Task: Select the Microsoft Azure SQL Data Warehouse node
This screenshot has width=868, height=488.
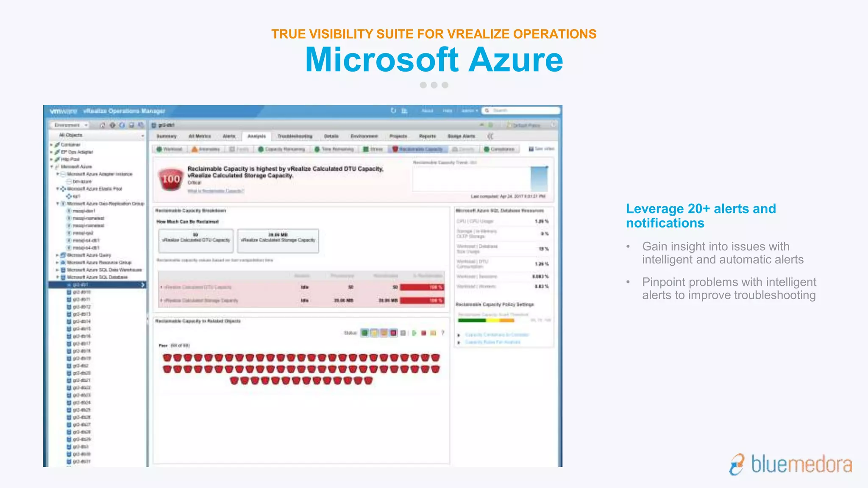Action: coord(104,270)
